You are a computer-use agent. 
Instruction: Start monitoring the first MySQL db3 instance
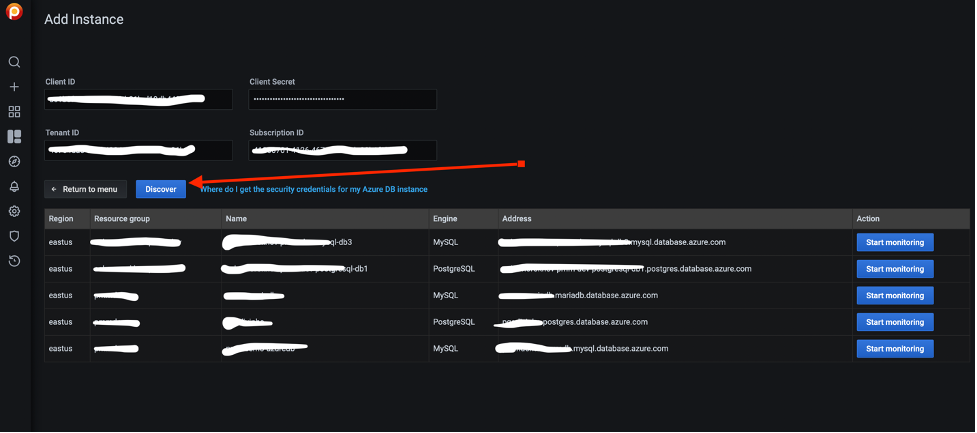(x=894, y=242)
